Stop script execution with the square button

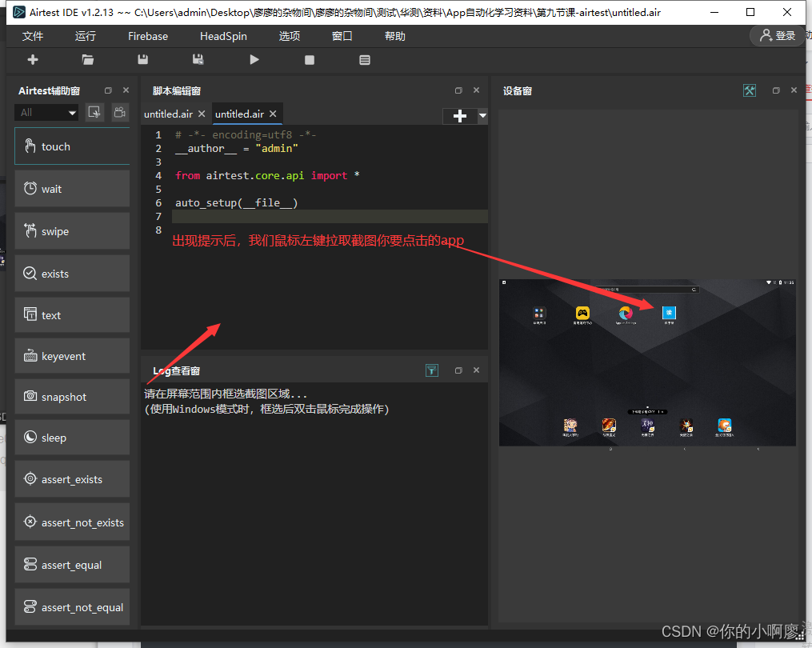click(x=309, y=60)
